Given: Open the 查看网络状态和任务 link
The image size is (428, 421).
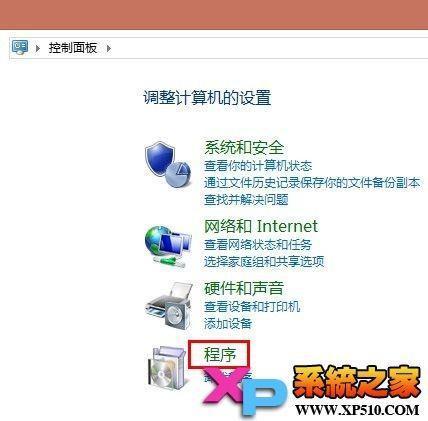Looking at the screenshot, I should (258, 245).
